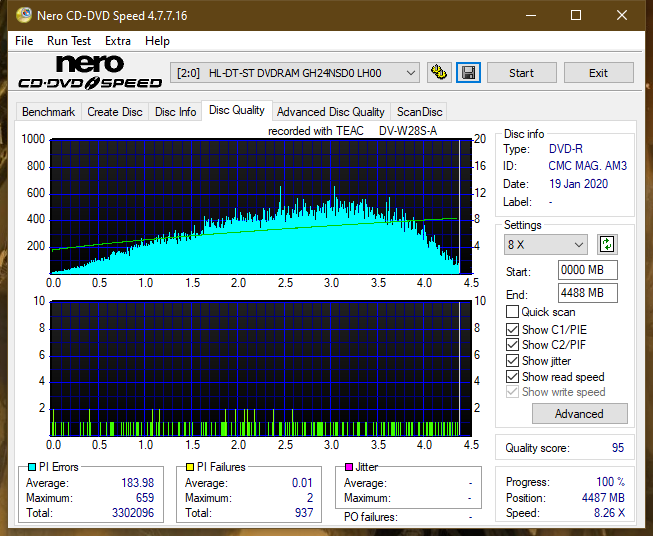653x536 pixels.
Task: Open the 8 X speed dropdown
Action: click(x=546, y=244)
